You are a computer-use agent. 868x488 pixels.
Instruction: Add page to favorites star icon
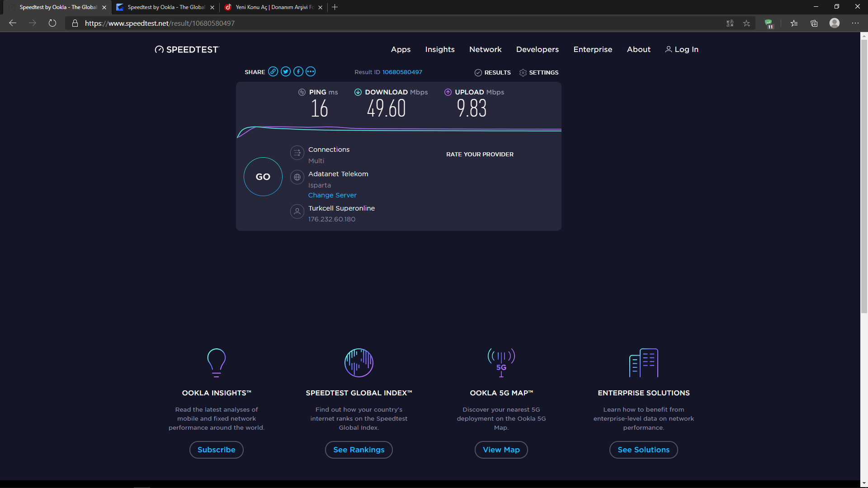(746, 23)
